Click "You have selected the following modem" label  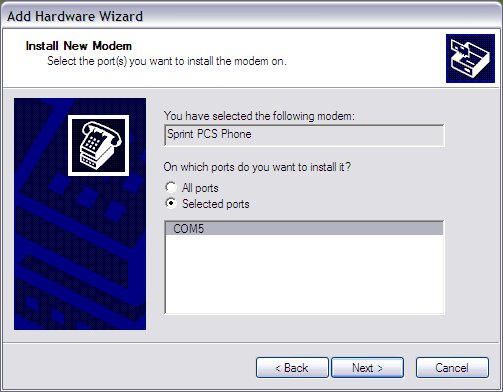259,116
